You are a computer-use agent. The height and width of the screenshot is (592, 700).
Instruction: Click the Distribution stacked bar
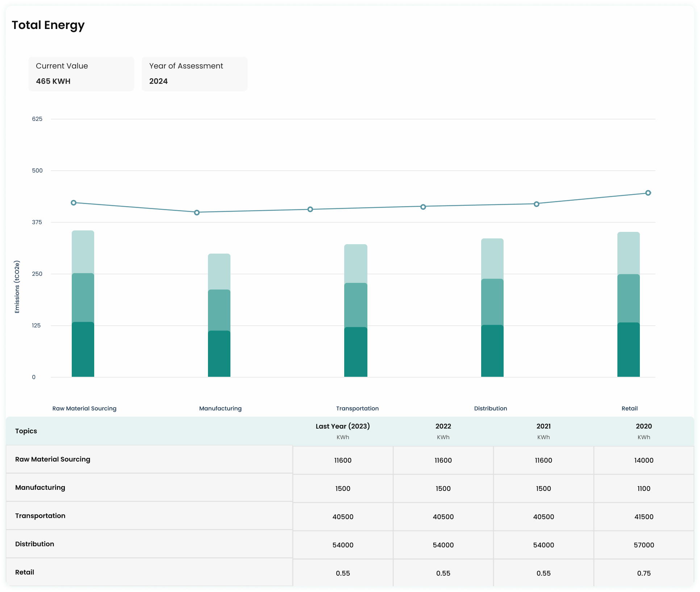point(492,308)
